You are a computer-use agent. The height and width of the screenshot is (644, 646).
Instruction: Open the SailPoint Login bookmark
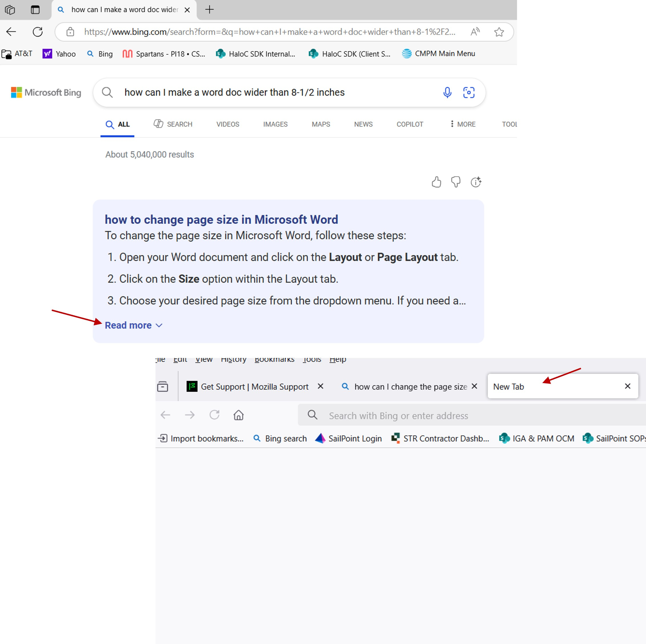pyautogui.click(x=348, y=438)
